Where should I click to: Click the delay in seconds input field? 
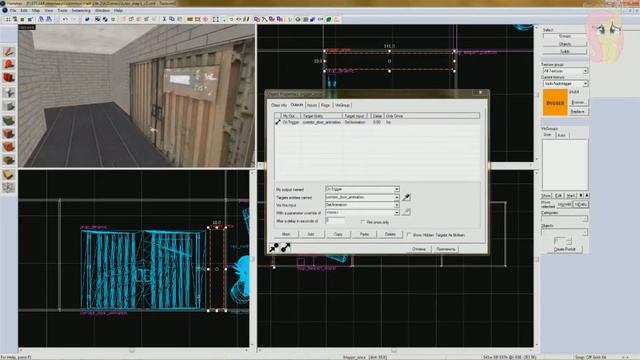pos(336,221)
